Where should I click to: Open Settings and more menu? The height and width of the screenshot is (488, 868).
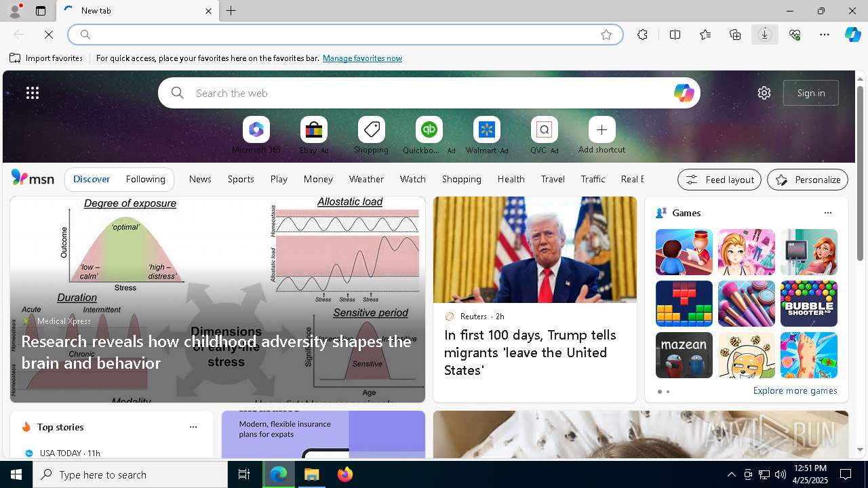[825, 35]
